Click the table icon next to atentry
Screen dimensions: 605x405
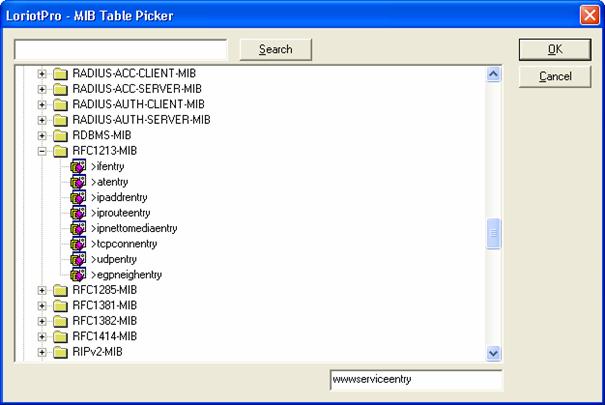click(79, 182)
